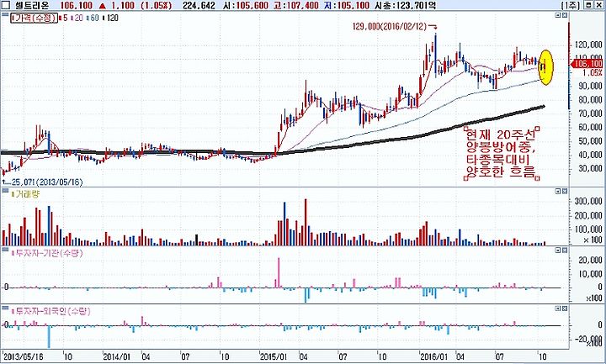Select the 거래량 indicator label
This screenshot has width=606, height=364.
[26, 194]
